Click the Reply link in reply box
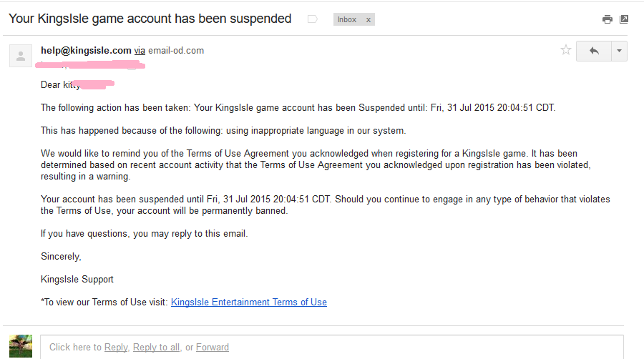 (x=116, y=347)
